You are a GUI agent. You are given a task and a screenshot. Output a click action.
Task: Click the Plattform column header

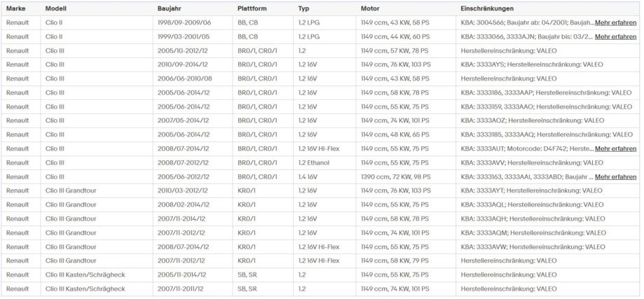[x=252, y=8]
